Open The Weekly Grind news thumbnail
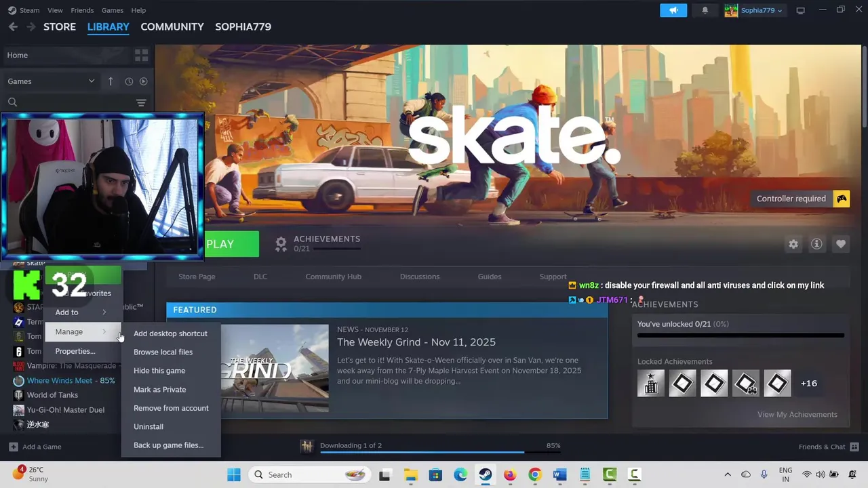This screenshot has width=868, height=488. click(x=274, y=368)
